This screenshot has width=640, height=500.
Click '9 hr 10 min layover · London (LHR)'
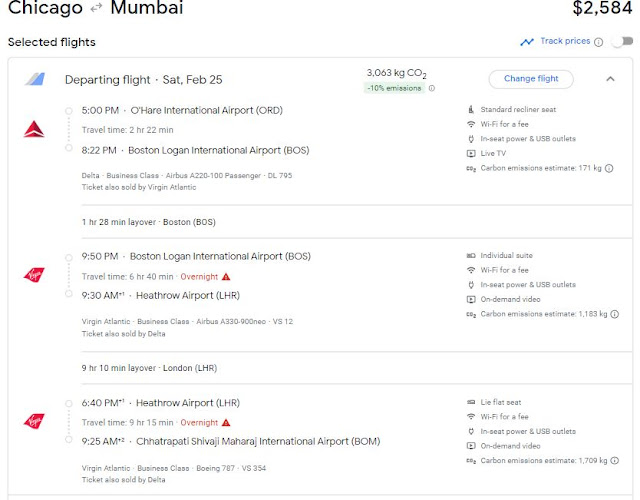[149, 368]
